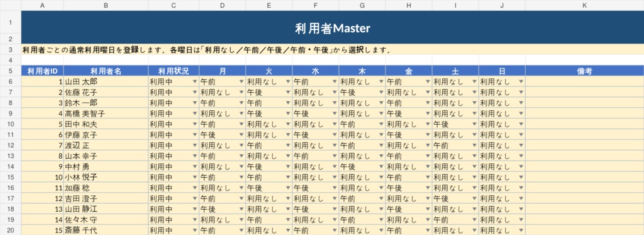644x235 pixels.
Task: Select the 備考 cell for 斎藤 千代
Action: (x=585, y=231)
